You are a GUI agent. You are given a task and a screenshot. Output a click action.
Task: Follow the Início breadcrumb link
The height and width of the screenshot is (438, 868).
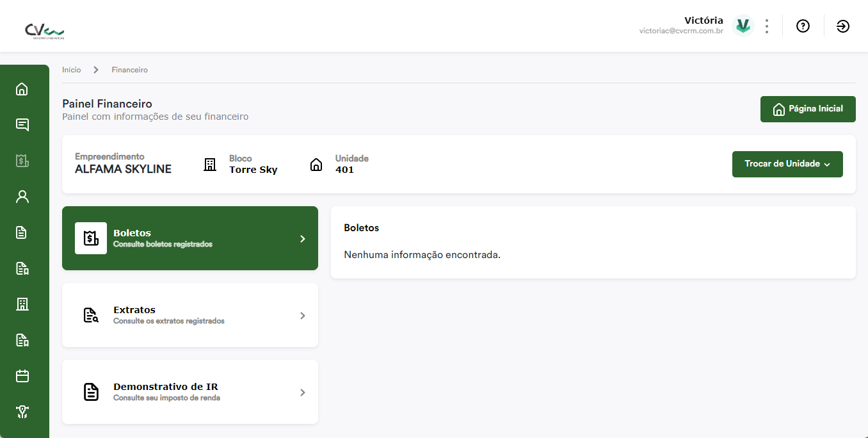click(x=72, y=70)
